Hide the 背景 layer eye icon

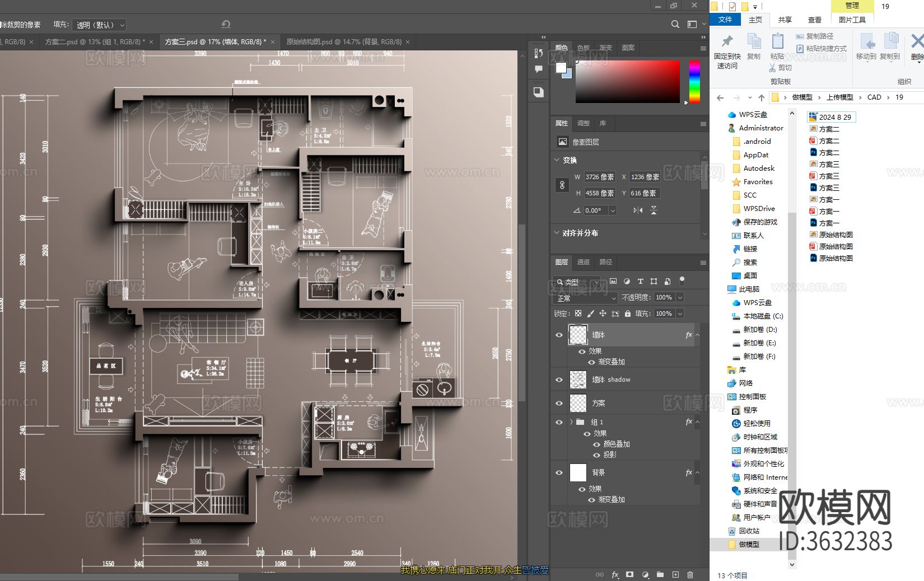point(559,472)
